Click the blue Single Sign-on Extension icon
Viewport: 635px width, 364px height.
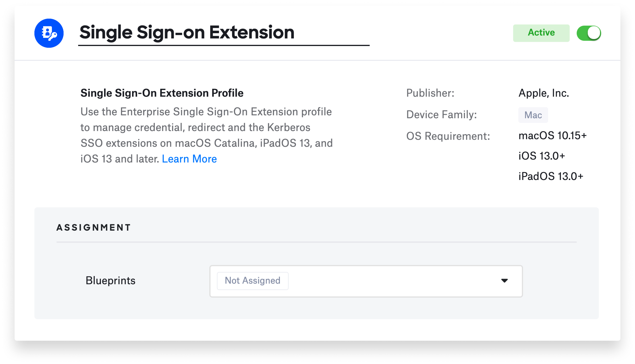[x=49, y=33]
